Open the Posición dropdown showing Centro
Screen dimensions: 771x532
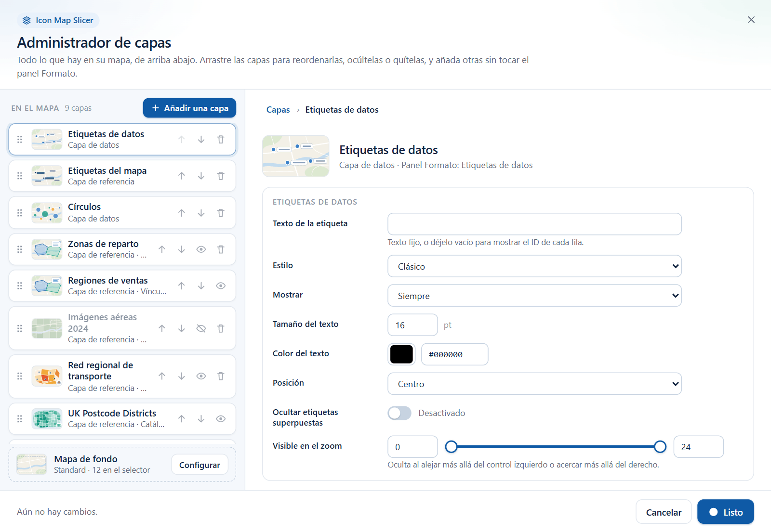pos(534,384)
